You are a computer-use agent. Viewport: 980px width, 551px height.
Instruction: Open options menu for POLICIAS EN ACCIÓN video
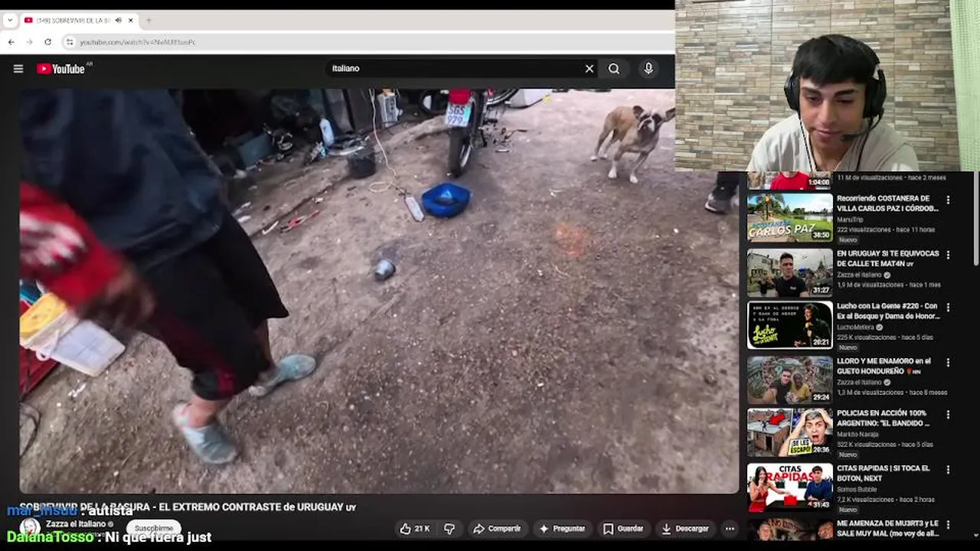(948, 414)
